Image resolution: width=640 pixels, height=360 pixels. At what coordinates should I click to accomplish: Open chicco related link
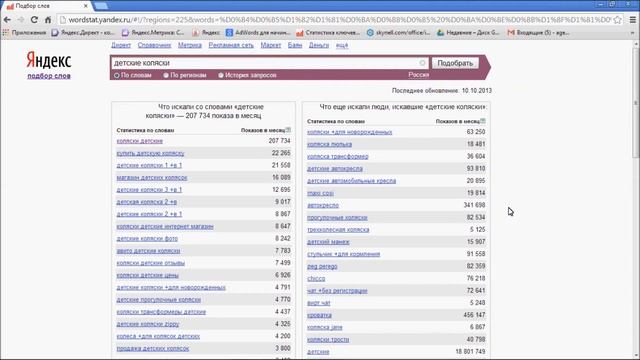(x=316, y=279)
